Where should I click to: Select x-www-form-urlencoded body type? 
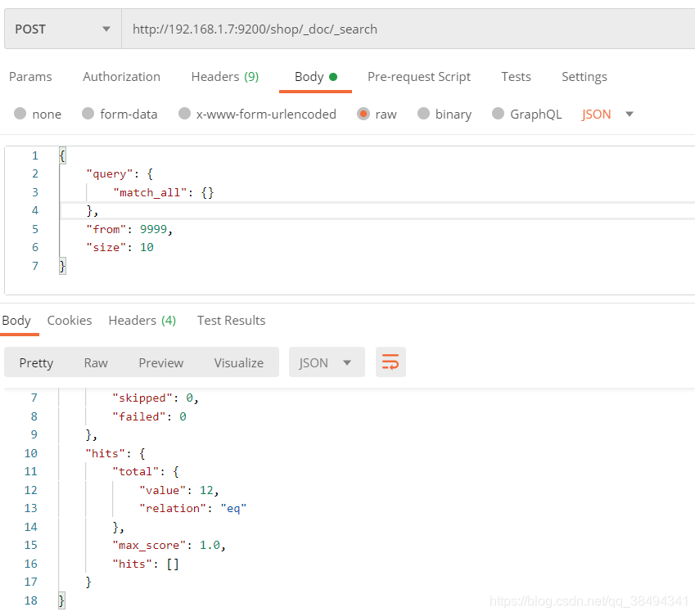click(185, 115)
